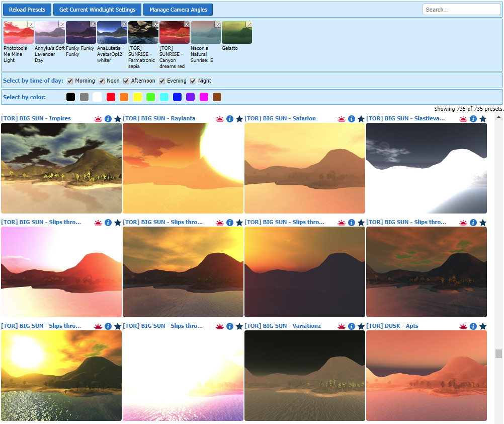
Task: Toggle the Evening time of day checkbox
Action: click(162, 81)
